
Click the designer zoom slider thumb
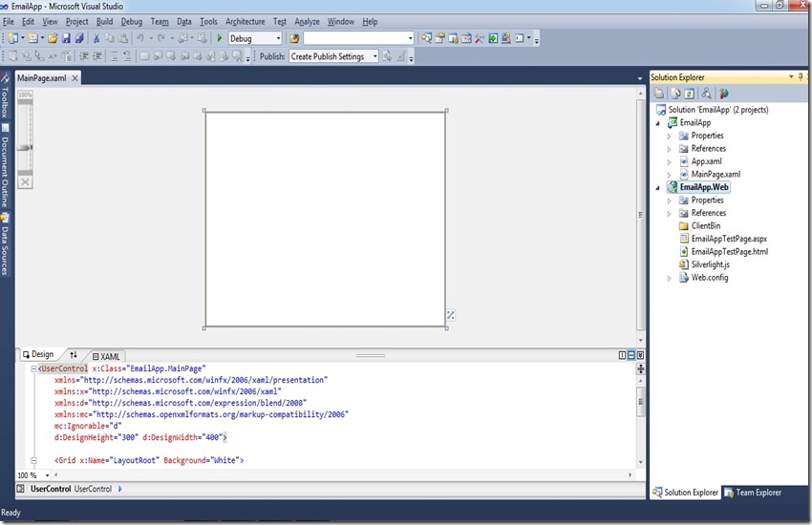tap(25, 148)
